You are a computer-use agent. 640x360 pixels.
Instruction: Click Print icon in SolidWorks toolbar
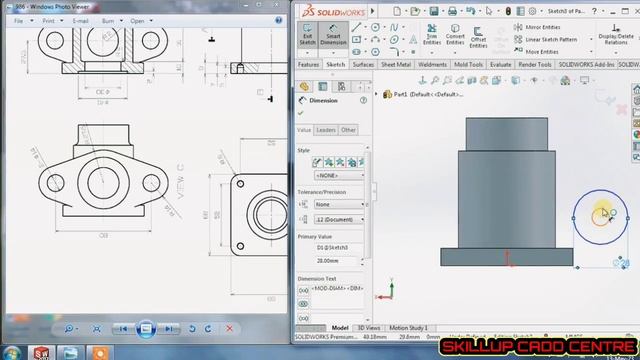[452, 11]
